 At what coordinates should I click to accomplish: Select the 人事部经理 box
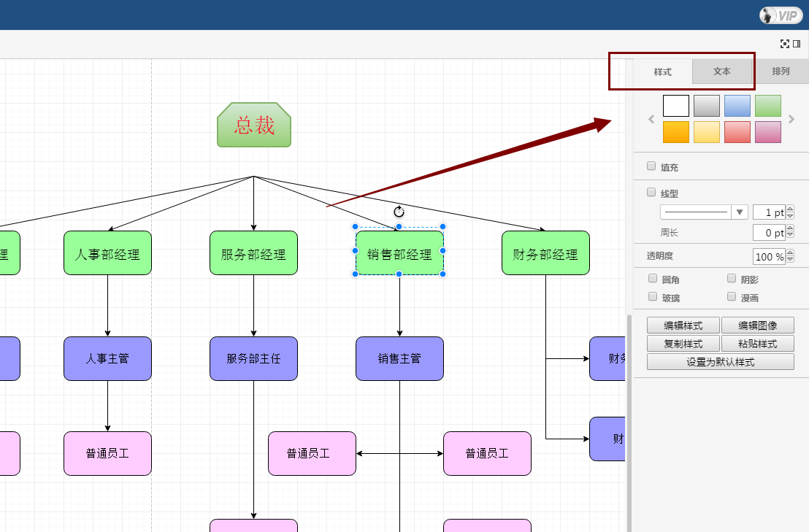click(x=107, y=253)
